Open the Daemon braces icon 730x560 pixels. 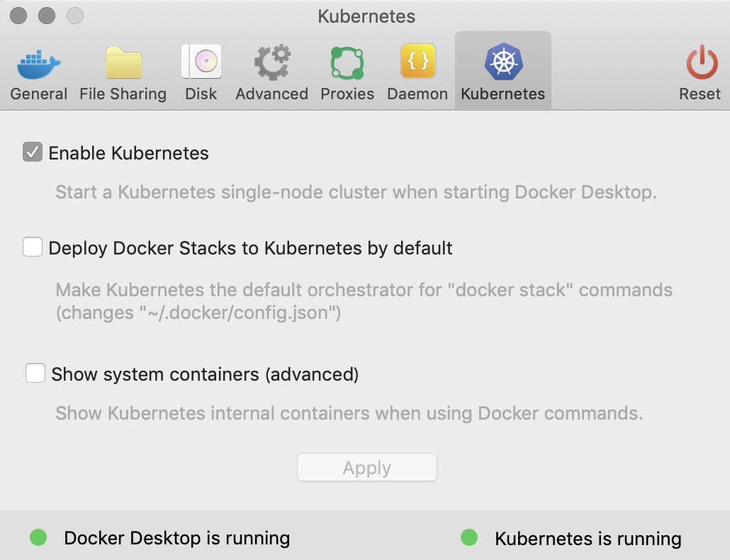[x=417, y=61]
